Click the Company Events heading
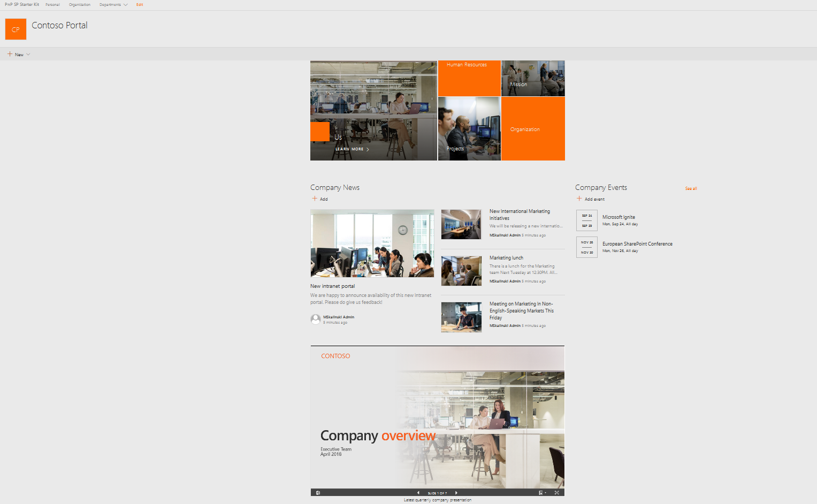 [601, 187]
